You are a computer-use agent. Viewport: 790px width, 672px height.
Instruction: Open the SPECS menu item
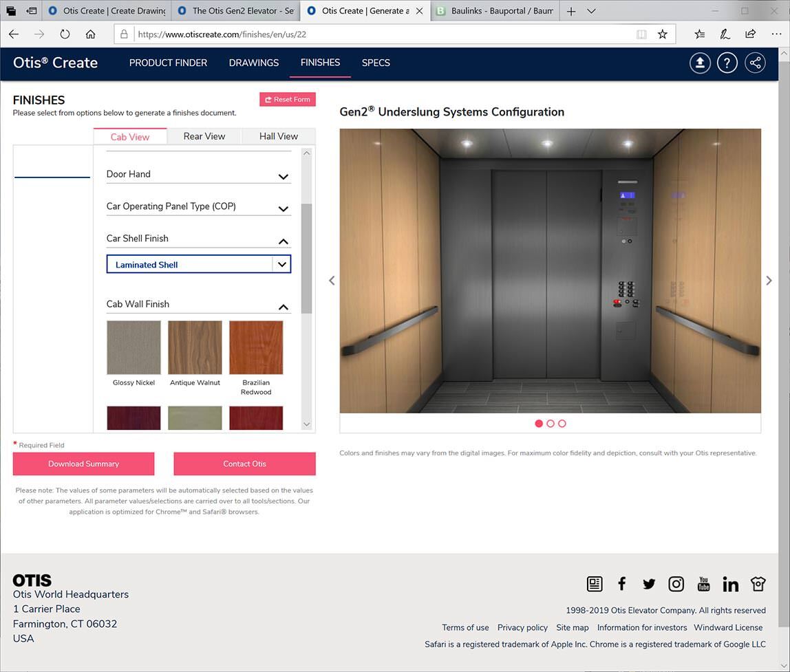pos(375,63)
